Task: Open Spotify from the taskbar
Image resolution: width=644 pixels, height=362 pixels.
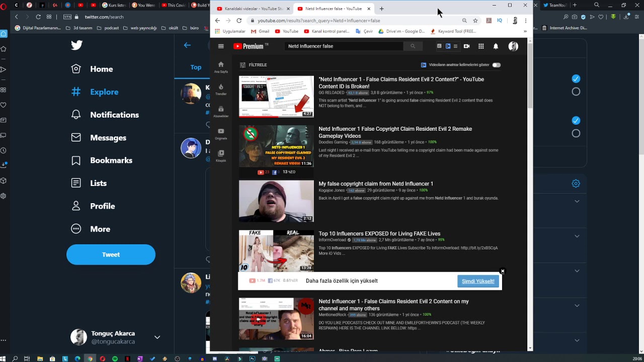Action: coord(115,358)
